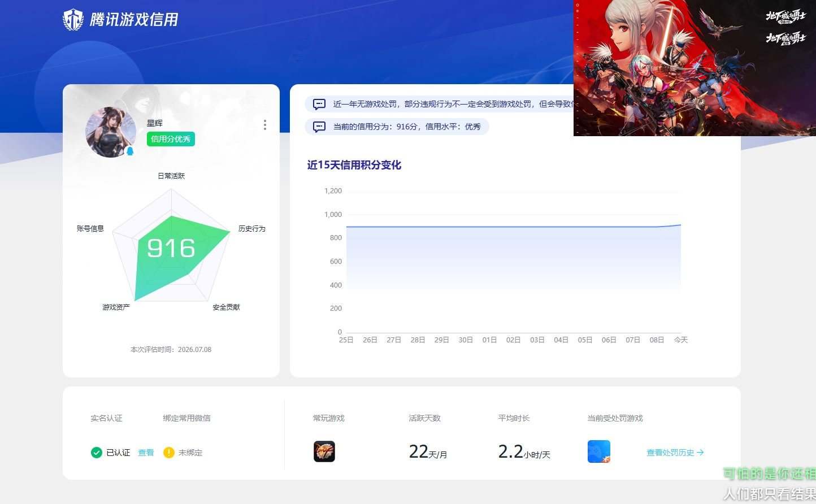Click the 未绑定 WeChat status text

(190, 453)
